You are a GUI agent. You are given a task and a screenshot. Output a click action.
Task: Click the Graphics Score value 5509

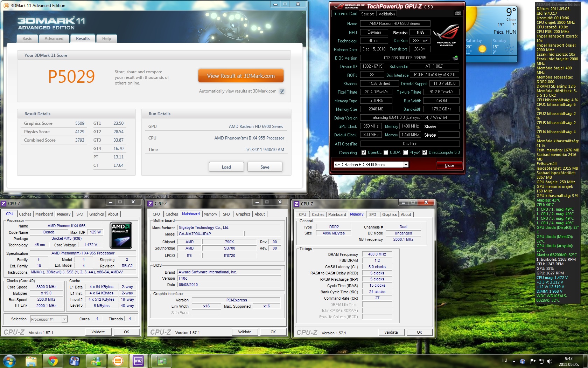click(80, 123)
